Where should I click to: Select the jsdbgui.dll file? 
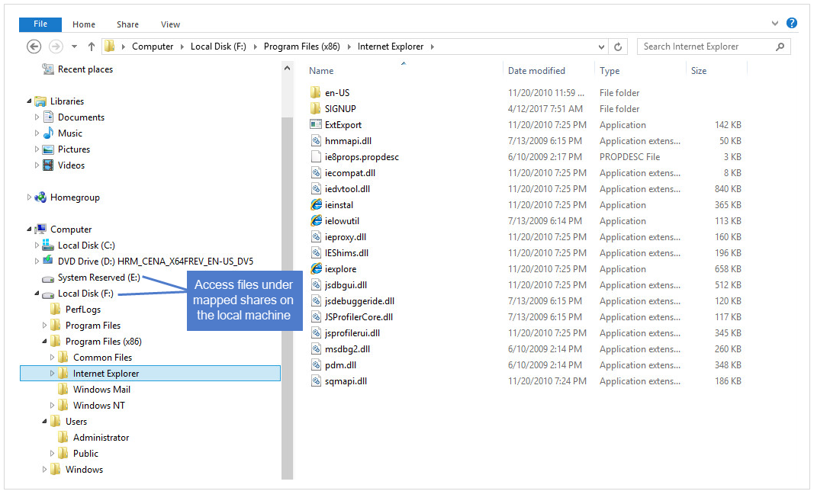tap(346, 285)
